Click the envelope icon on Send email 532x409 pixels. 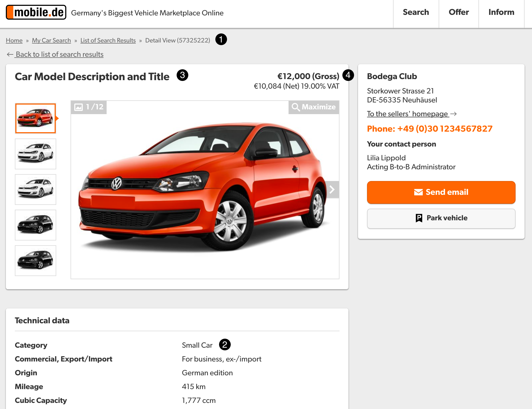click(418, 192)
